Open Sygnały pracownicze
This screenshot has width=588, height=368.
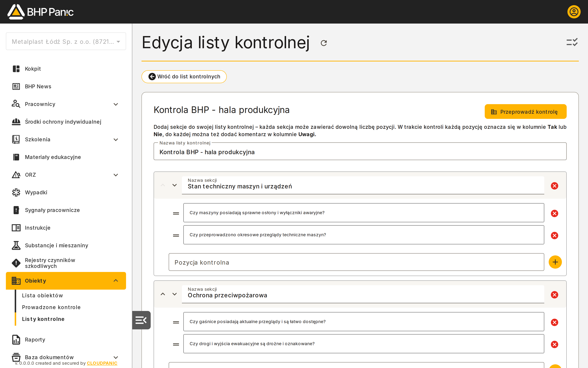tap(66, 210)
